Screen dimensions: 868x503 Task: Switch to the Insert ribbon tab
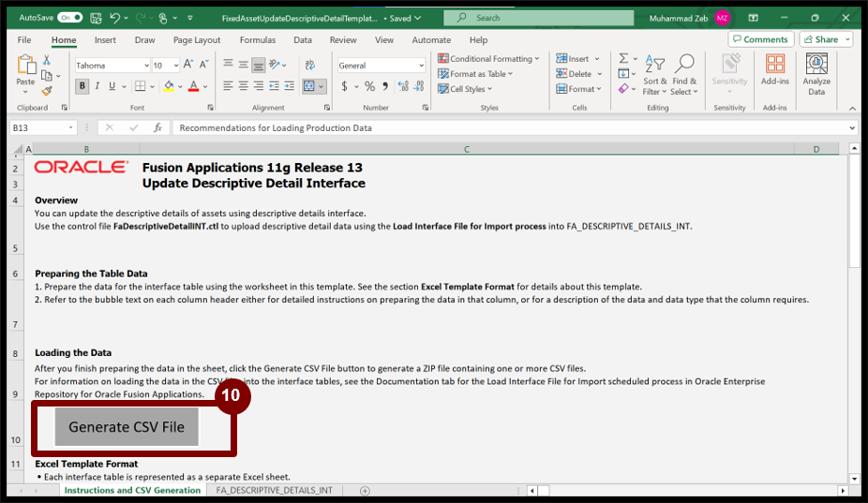105,40
